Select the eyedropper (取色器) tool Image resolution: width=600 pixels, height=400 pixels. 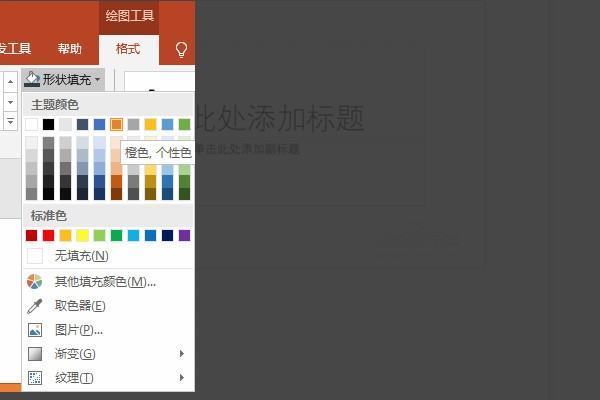click(x=35, y=306)
